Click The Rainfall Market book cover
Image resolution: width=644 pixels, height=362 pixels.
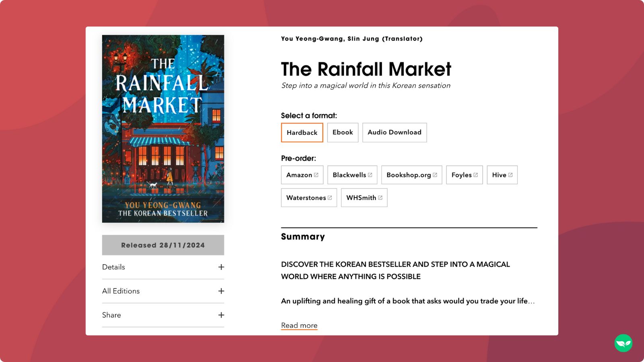point(163,129)
